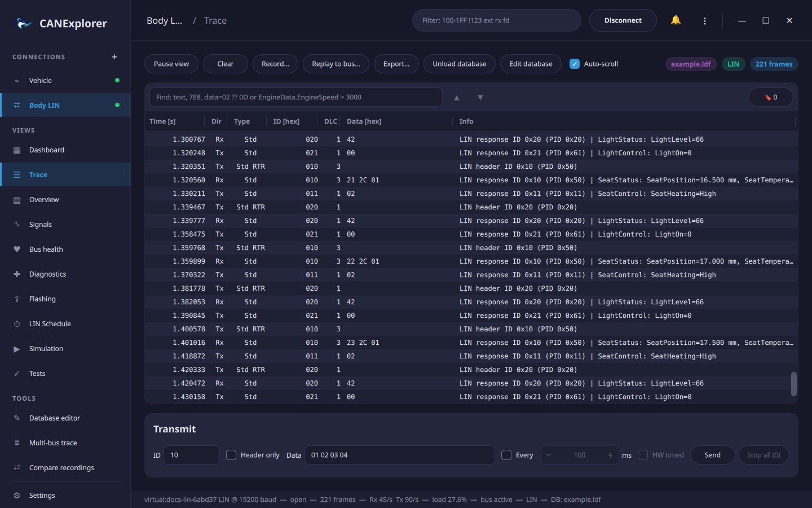Open the three-dot more options menu
This screenshot has height=508, width=812.
tap(705, 20)
